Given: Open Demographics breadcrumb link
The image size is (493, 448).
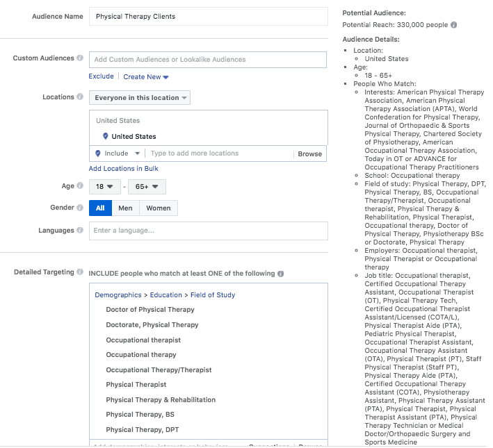Looking at the screenshot, I should click(x=118, y=295).
